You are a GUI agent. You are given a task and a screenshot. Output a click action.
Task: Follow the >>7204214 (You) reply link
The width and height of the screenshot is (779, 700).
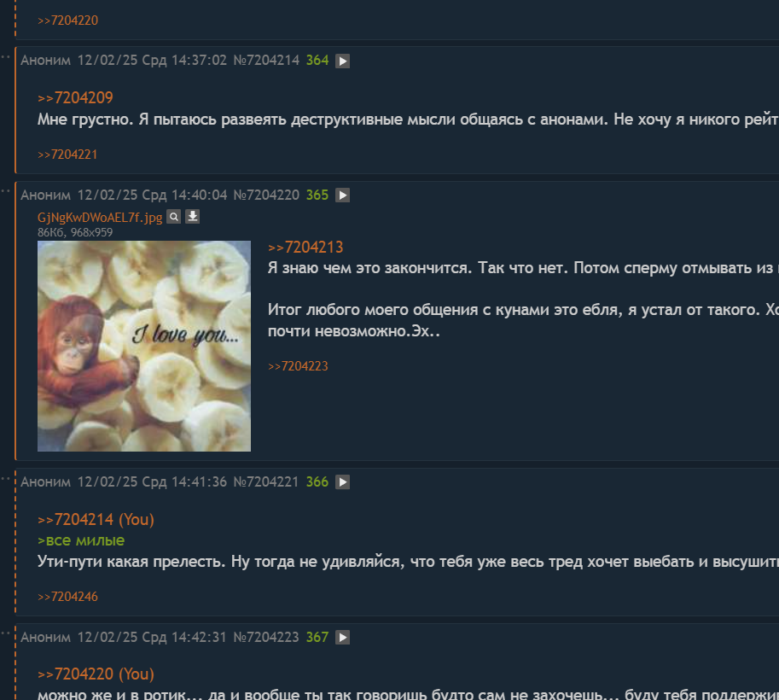[x=96, y=519]
